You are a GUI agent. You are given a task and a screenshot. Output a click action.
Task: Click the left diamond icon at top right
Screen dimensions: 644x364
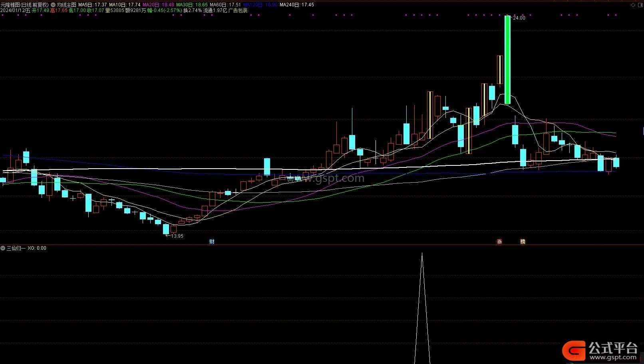pyautogui.click(x=633, y=5)
